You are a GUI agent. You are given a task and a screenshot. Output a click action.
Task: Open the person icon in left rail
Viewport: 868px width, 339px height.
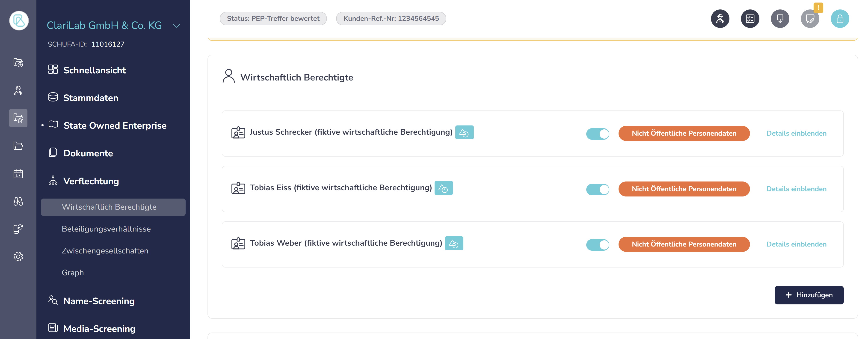point(18,90)
